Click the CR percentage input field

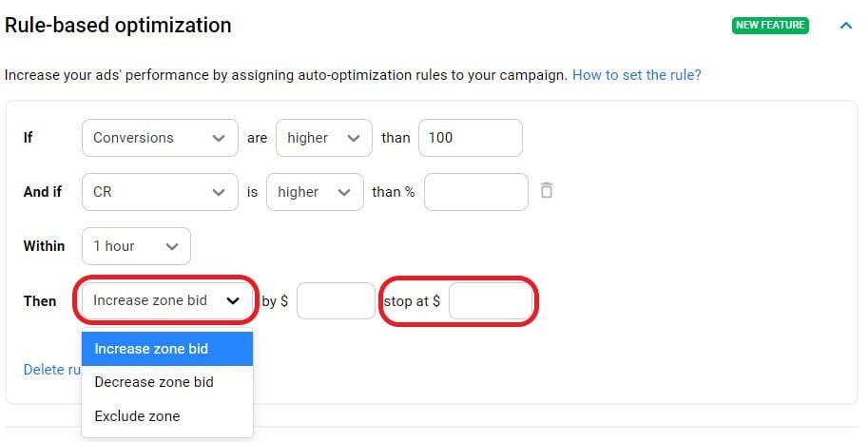(475, 192)
